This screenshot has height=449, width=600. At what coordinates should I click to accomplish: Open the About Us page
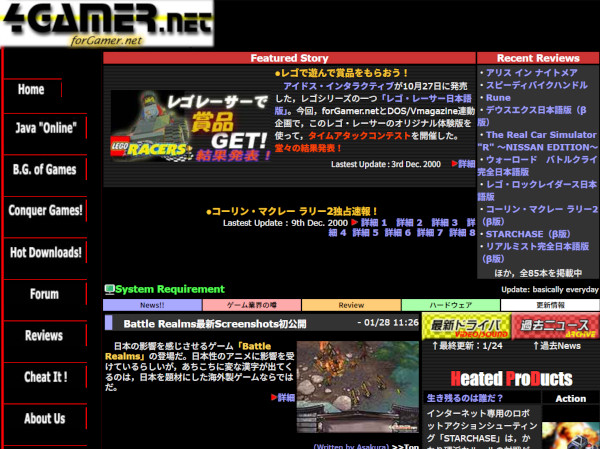pyautogui.click(x=45, y=418)
